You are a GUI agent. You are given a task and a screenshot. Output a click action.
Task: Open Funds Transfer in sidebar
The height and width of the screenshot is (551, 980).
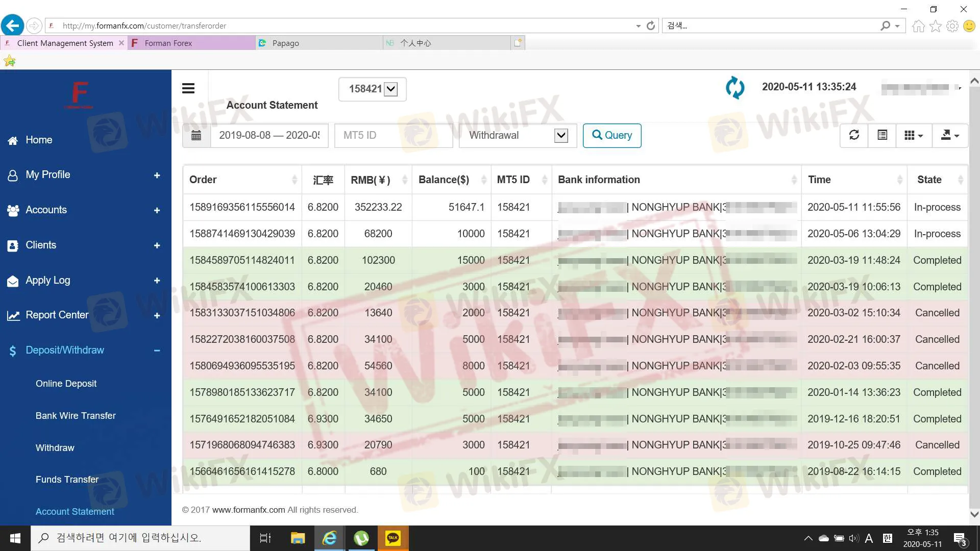click(67, 480)
